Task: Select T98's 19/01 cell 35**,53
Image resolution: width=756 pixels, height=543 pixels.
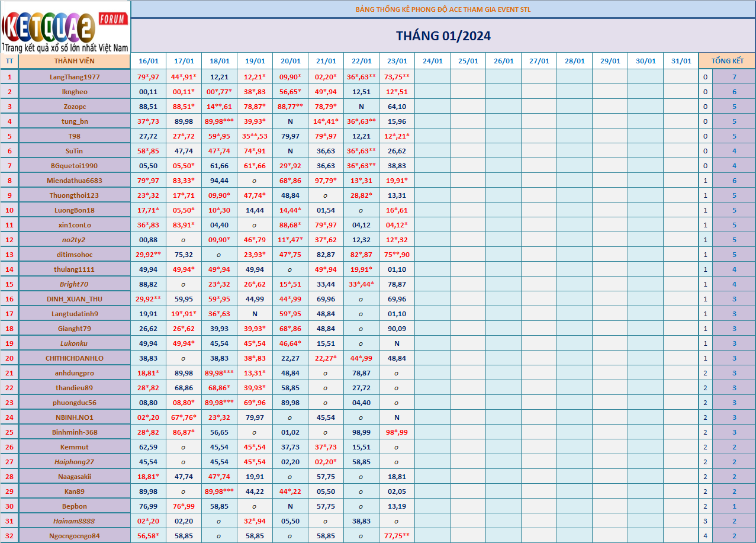Action: [x=255, y=136]
